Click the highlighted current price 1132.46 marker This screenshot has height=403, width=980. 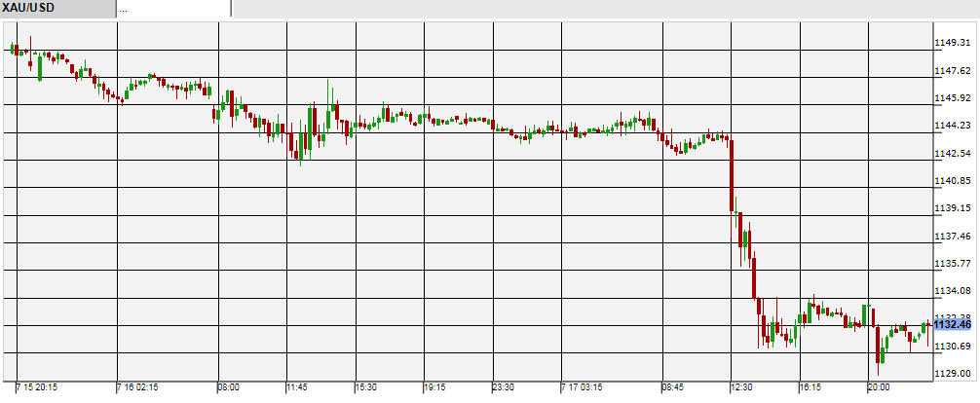(951, 325)
